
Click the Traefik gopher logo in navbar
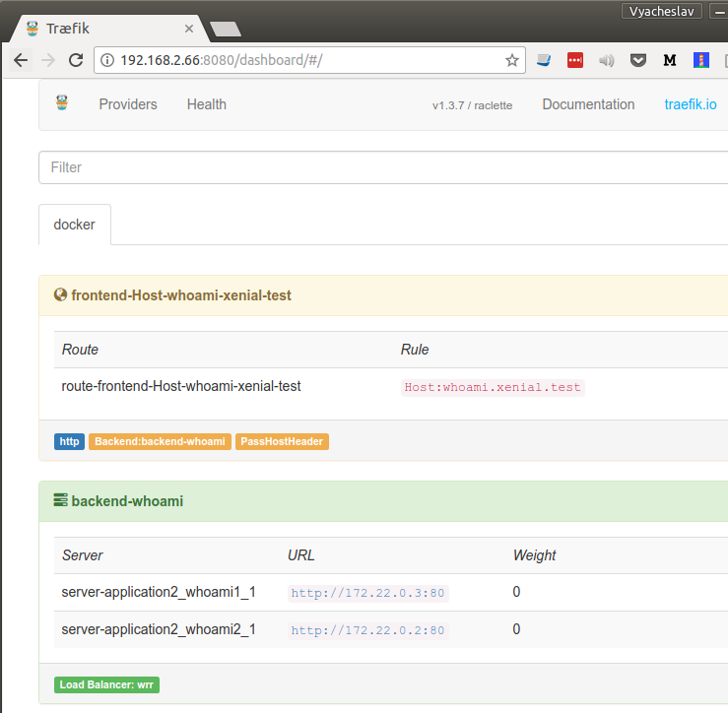62,103
